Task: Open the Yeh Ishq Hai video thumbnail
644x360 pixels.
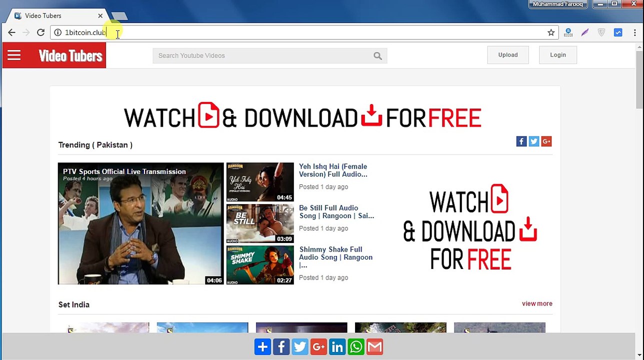Action: pos(260,182)
